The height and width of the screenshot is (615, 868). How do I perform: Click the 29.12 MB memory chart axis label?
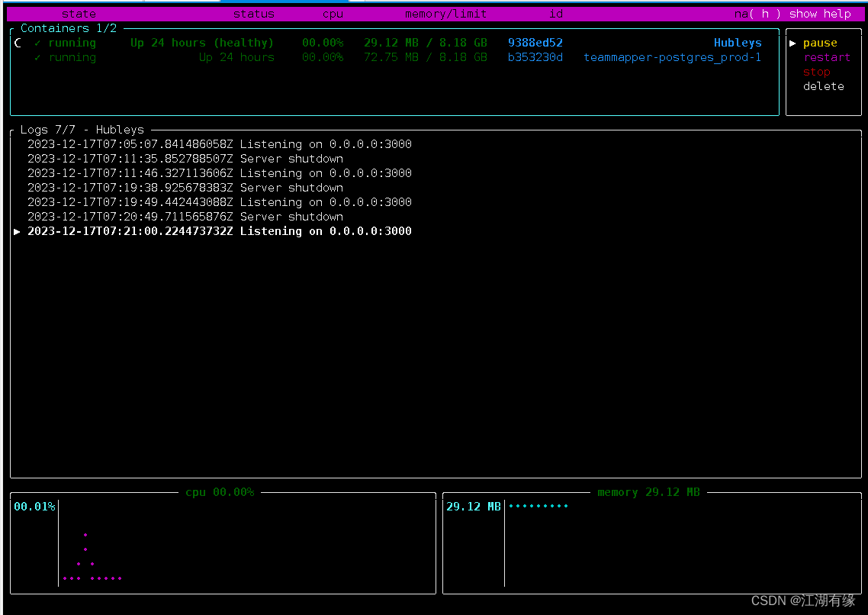click(474, 507)
